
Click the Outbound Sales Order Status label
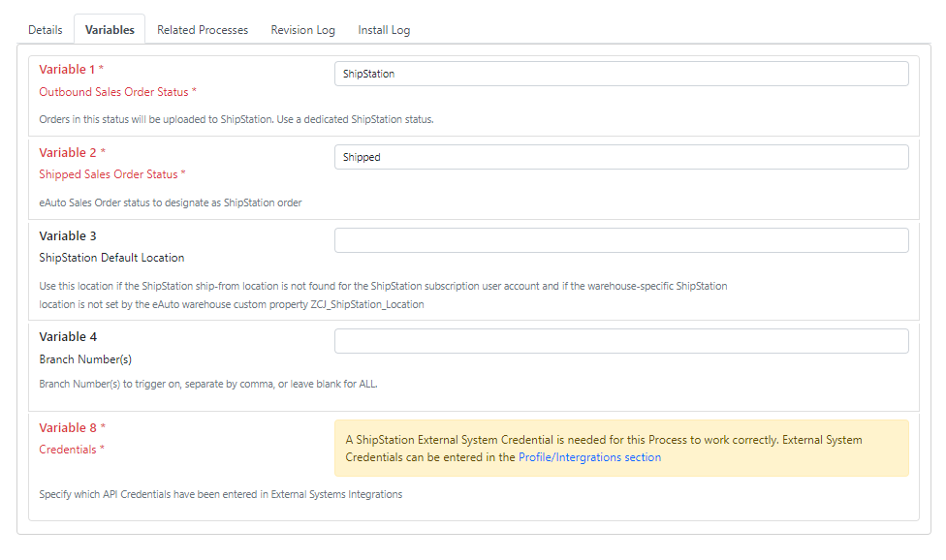click(117, 92)
